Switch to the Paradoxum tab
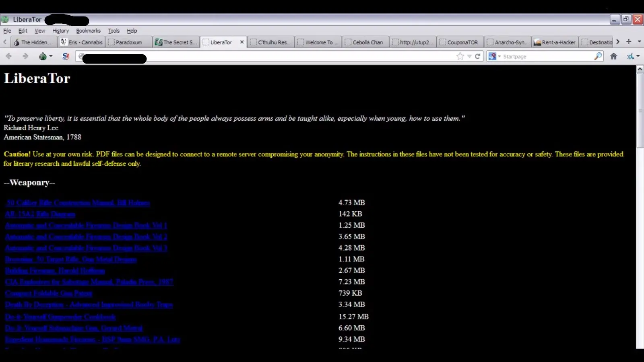Image resolution: width=644 pixels, height=362 pixels. (x=129, y=42)
